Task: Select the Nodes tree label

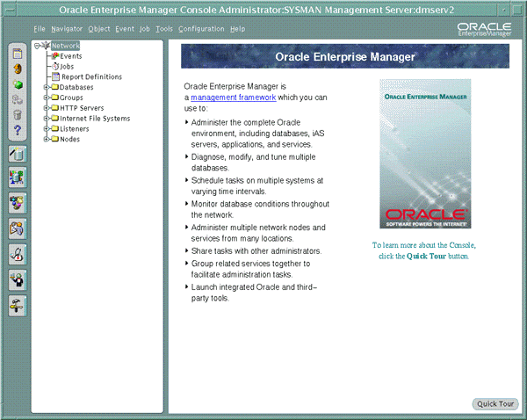Action: [x=69, y=139]
